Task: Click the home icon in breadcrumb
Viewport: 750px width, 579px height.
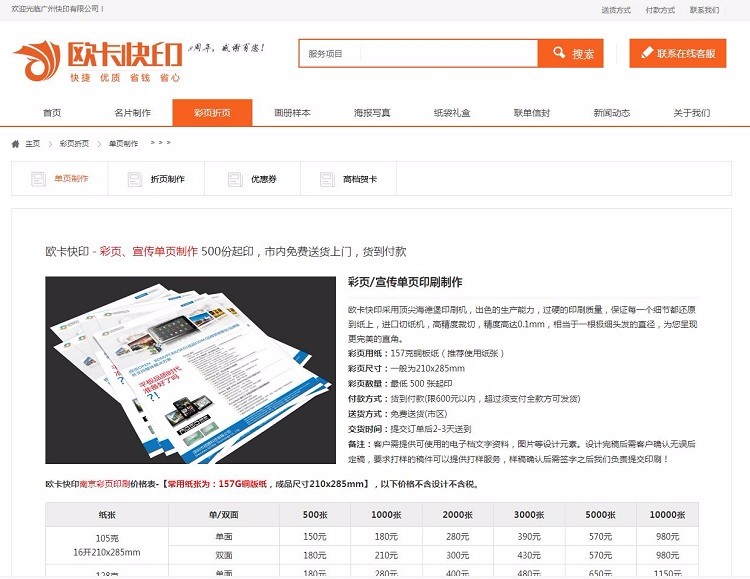Action: 15,144
